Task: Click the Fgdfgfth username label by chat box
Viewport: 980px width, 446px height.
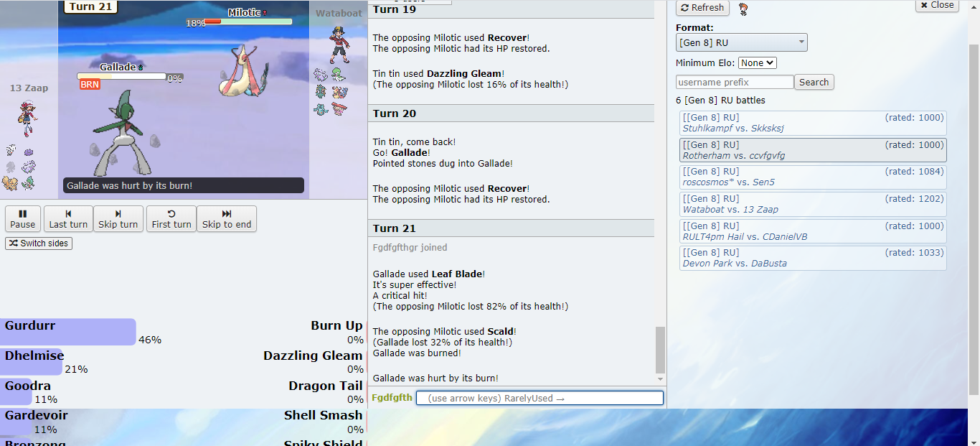Action: click(392, 398)
